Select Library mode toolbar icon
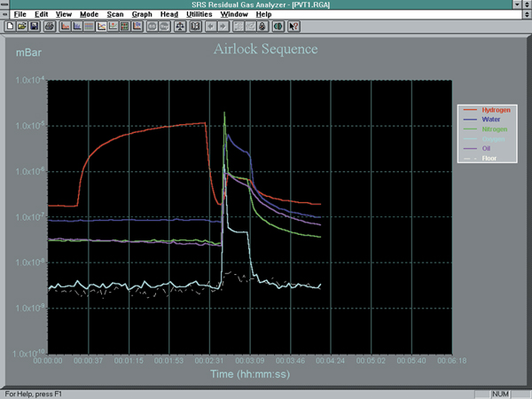 [137, 26]
